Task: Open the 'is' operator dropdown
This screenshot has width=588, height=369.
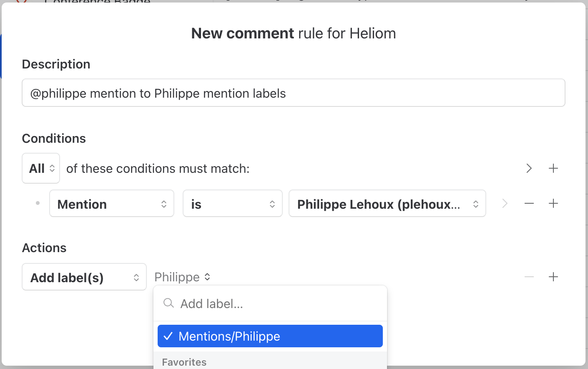Action: click(233, 203)
